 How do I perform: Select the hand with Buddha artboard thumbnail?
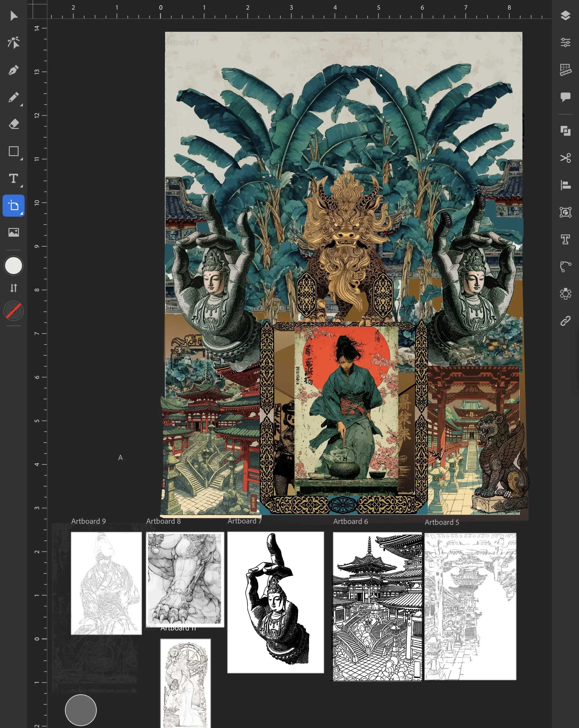pyautogui.click(x=275, y=602)
